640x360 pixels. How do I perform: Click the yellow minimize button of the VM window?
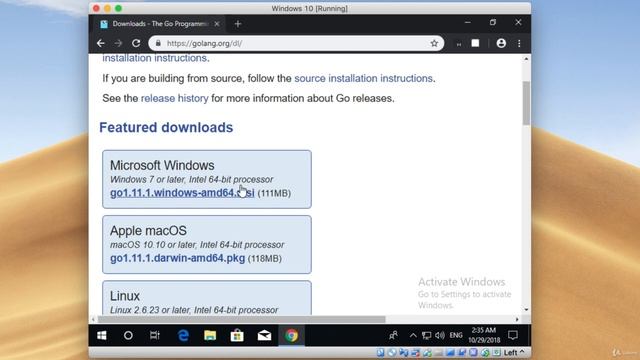[x=107, y=8]
